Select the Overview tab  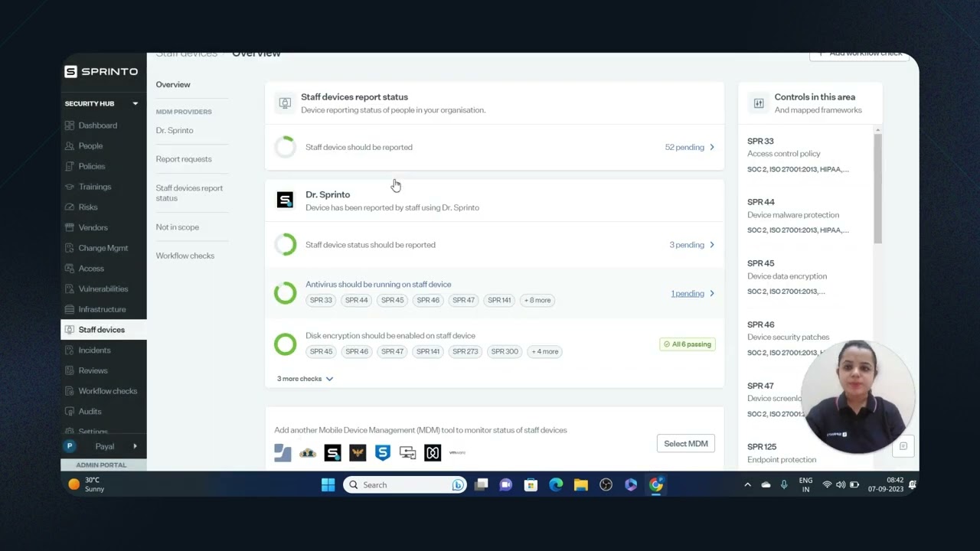click(173, 85)
